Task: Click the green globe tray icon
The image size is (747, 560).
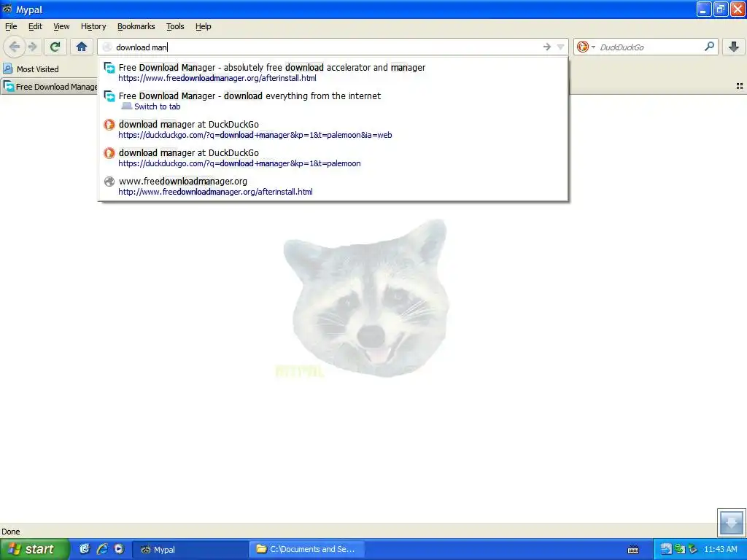Action: [679, 550]
